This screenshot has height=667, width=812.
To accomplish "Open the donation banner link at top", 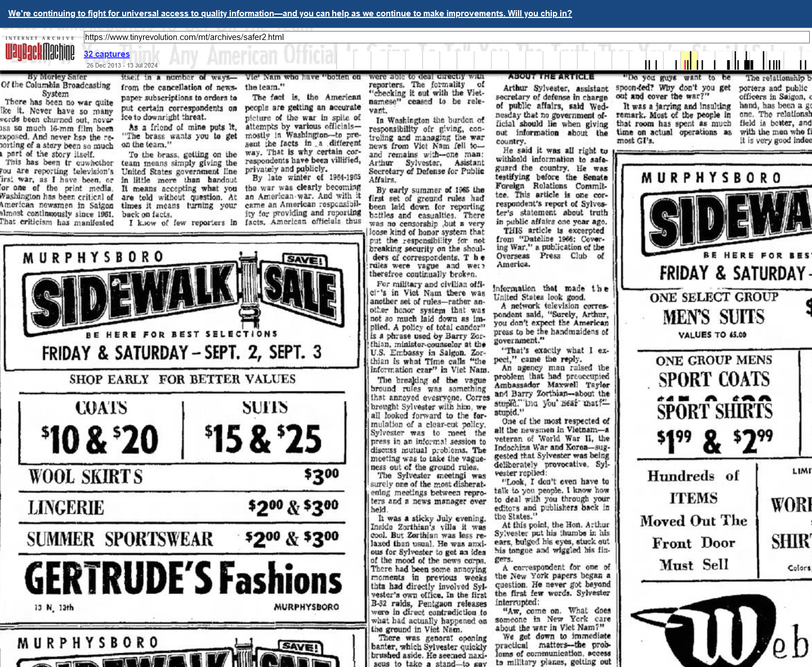I will click(x=290, y=14).
